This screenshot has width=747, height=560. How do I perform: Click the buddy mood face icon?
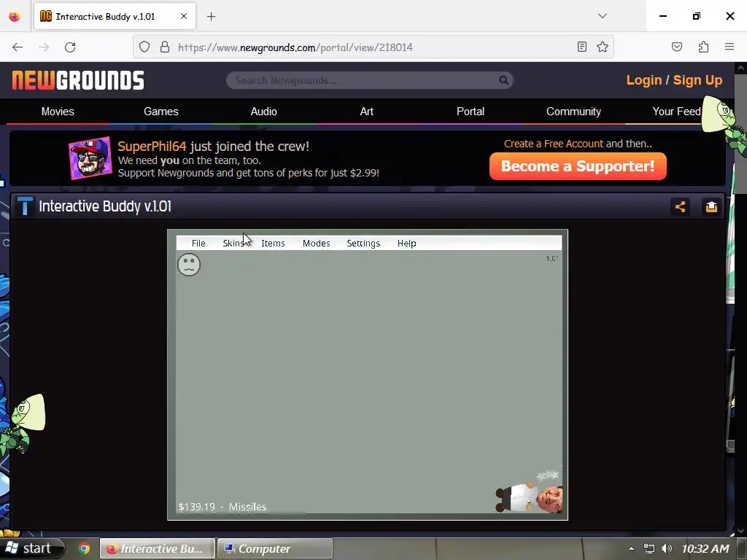click(189, 264)
